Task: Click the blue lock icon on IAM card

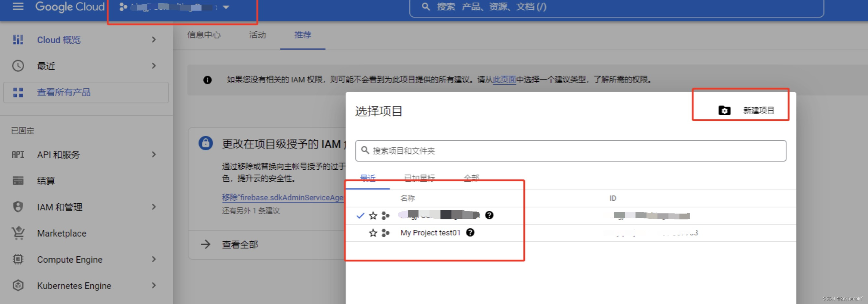Action: [x=206, y=143]
